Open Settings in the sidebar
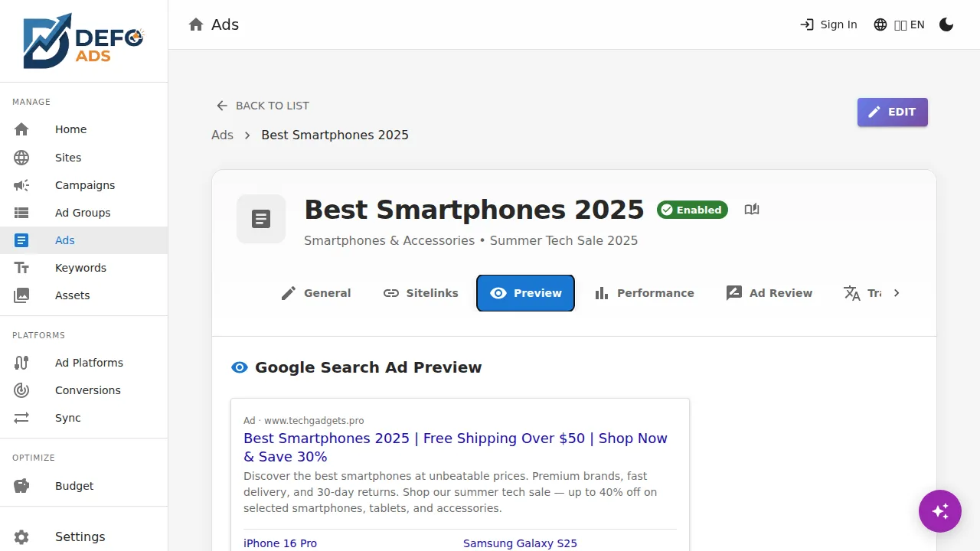 pos(83,536)
